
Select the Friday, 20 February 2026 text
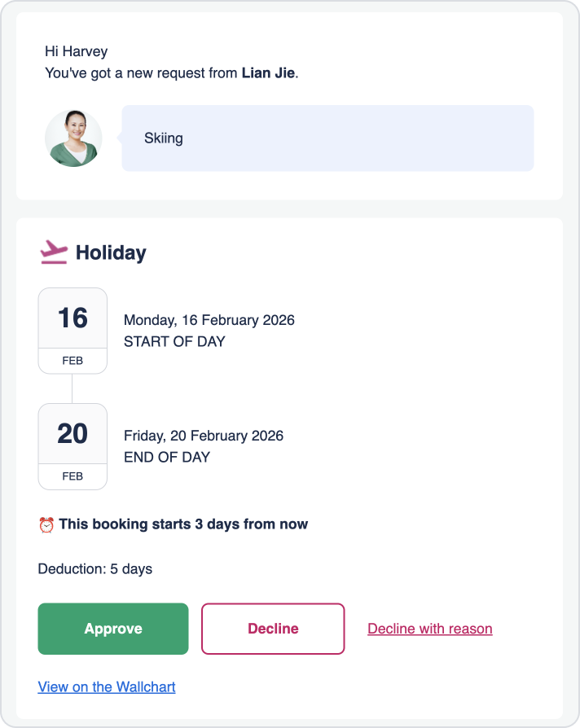tap(203, 436)
